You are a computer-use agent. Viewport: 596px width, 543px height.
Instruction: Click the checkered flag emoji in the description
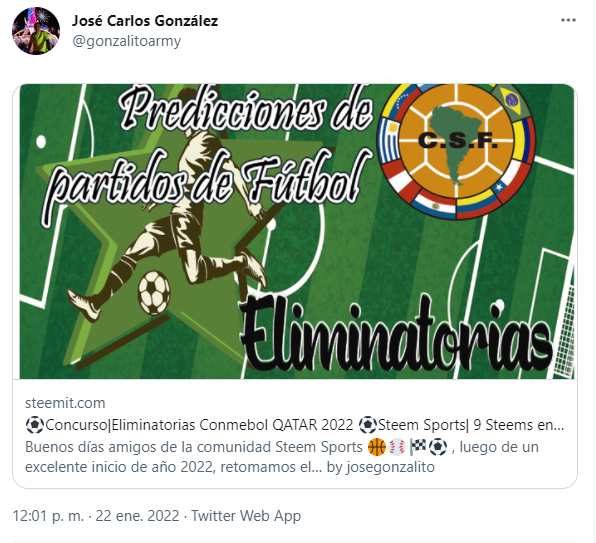tap(418, 447)
